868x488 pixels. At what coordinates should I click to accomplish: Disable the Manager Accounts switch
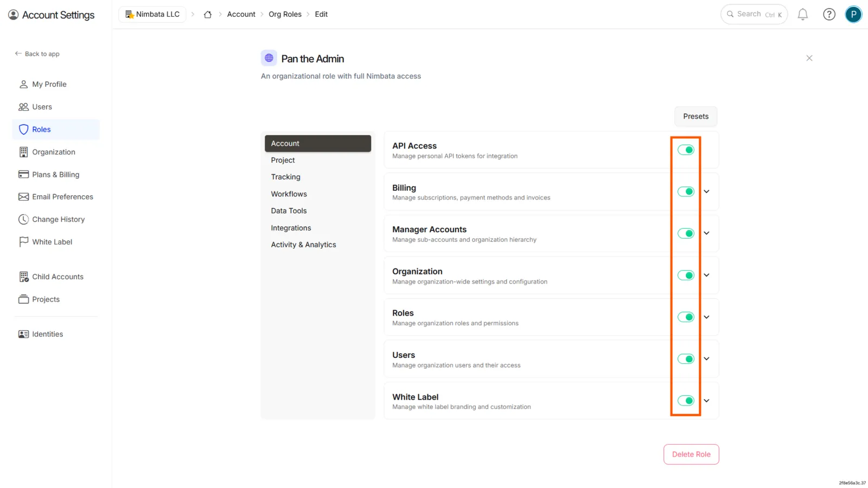[686, 234]
